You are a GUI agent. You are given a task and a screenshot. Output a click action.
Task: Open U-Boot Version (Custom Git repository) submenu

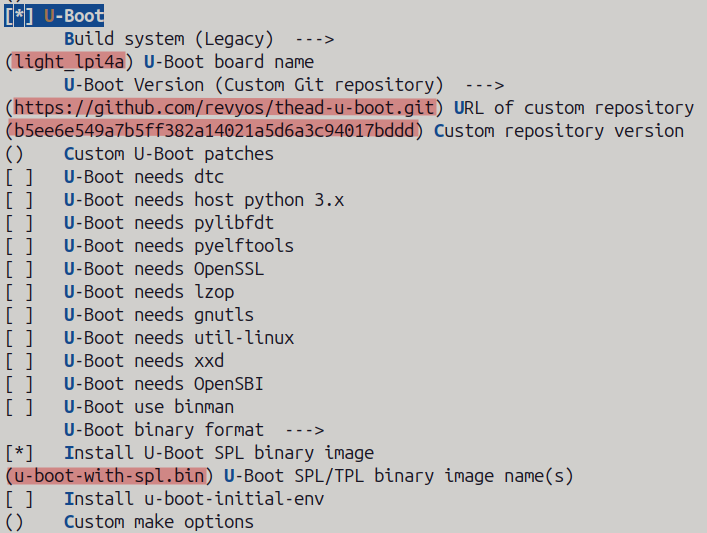pos(284,85)
